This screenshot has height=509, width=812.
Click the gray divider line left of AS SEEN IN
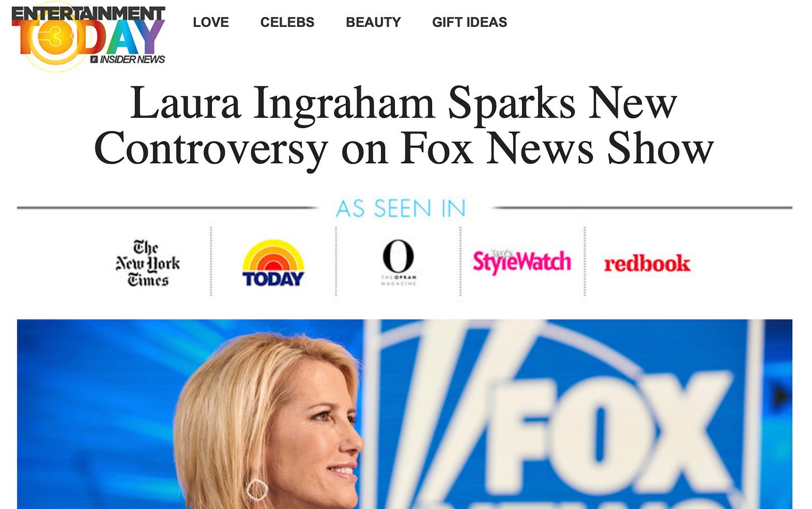[x=167, y=207]
